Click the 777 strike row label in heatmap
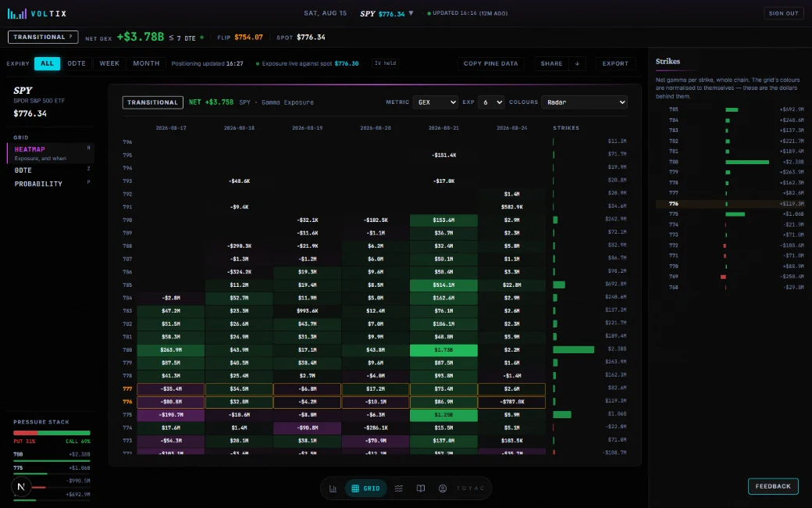Image resolution: width=812 pixels, height=508 pixels. pos(127,388)
